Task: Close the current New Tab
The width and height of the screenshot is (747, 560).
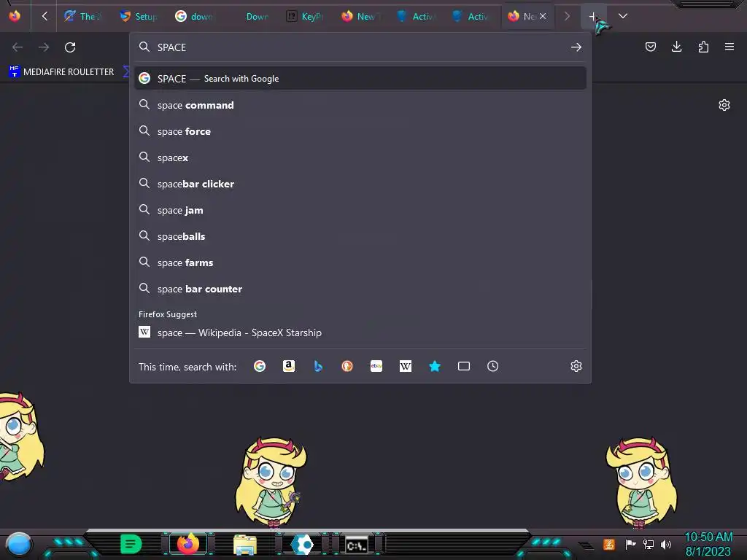Action: pyautogui.click(x=543, y=16)
